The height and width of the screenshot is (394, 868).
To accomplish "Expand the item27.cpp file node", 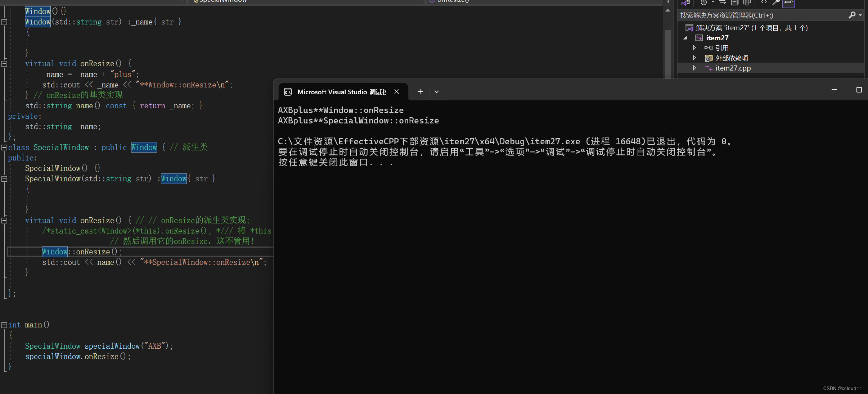I will coord(694,68).
